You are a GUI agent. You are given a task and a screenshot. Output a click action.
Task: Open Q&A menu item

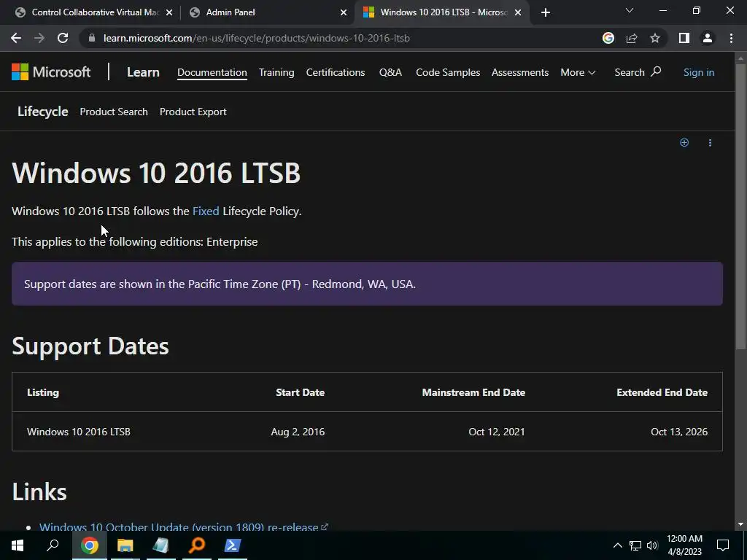(x=391, y=72)
